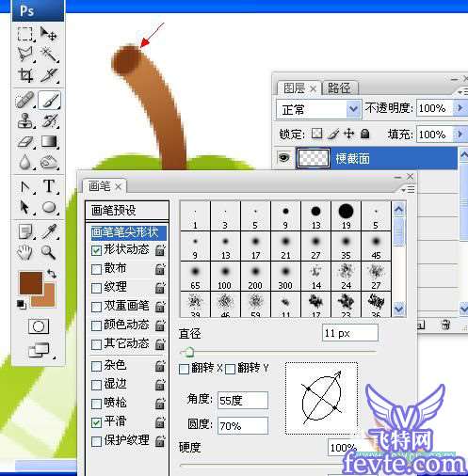Click the foreground color swatch

[31, 283]
